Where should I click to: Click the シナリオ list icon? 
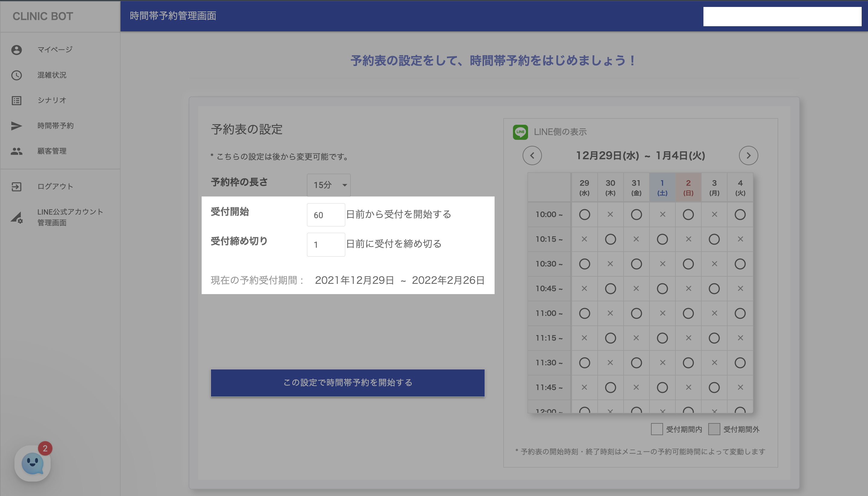click(16, 100)
